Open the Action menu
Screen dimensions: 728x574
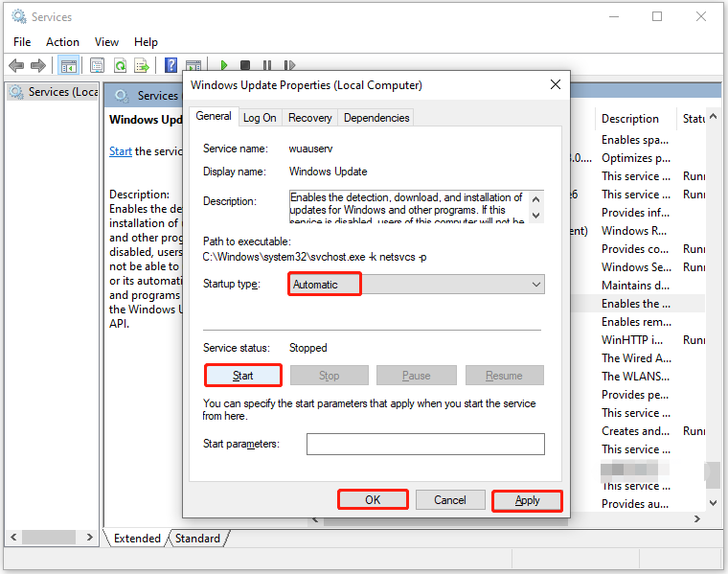pyautogui.click(x=62, y=42)
